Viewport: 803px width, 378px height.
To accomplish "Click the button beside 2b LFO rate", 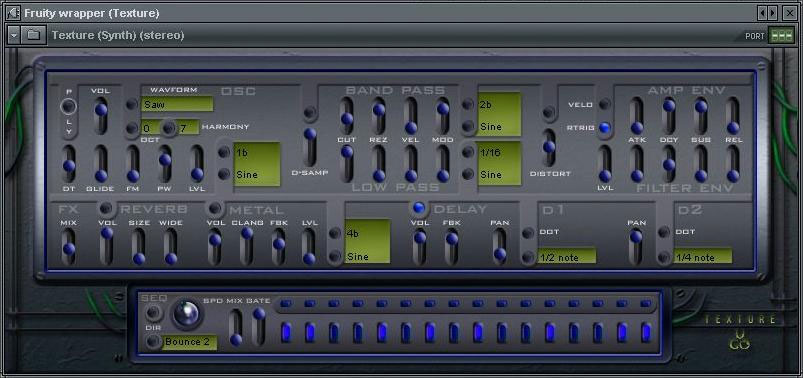I will (467, 104).
